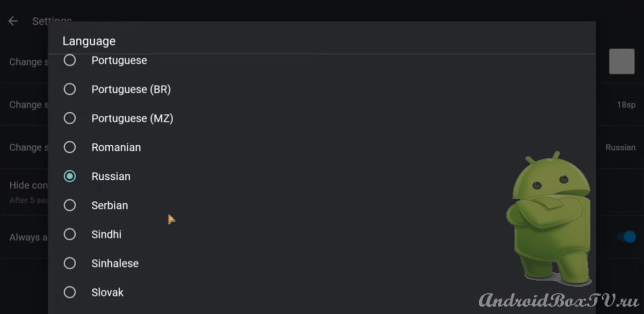The width and height of the screenshot is (644, 314).
Task: Click the Settings header title
Action: coord(52,21)
